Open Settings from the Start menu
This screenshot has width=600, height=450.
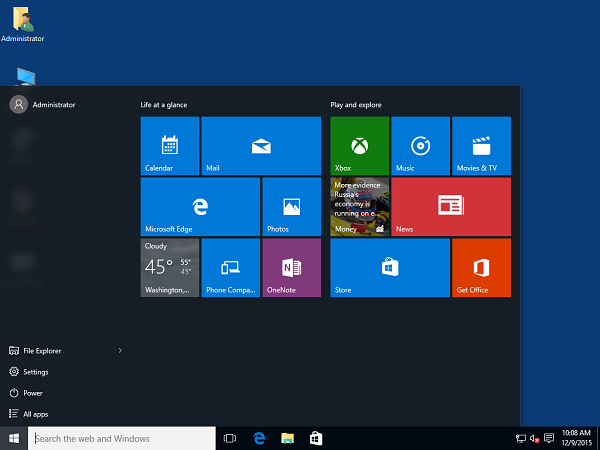[x=29, y=372]
